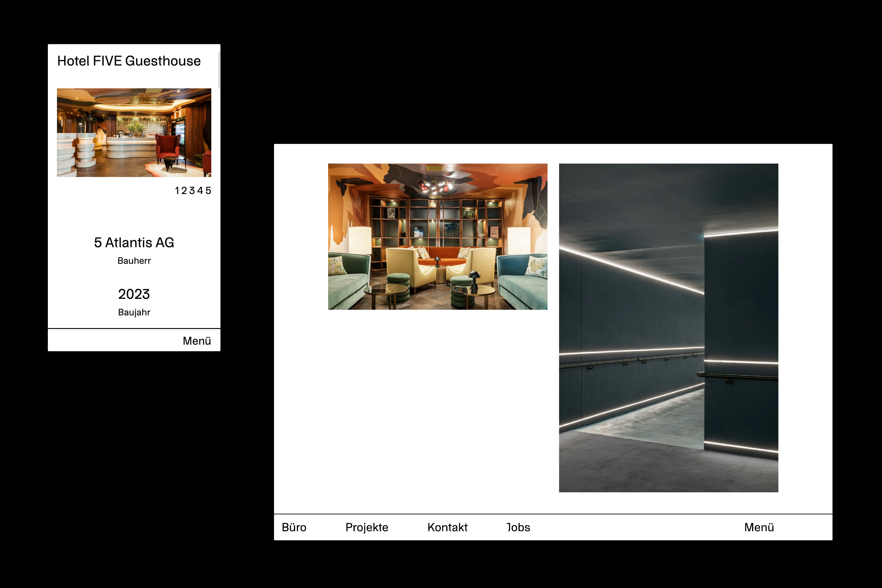The width and height of the screenshot is (882, 588).
Task: Go to slide 1 in pagination
Action: coord(177,191)
